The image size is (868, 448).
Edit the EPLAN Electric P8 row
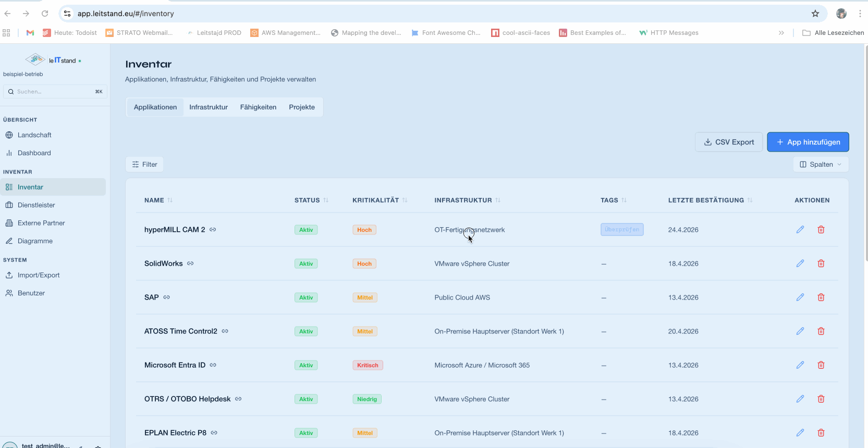click(800, 433)
